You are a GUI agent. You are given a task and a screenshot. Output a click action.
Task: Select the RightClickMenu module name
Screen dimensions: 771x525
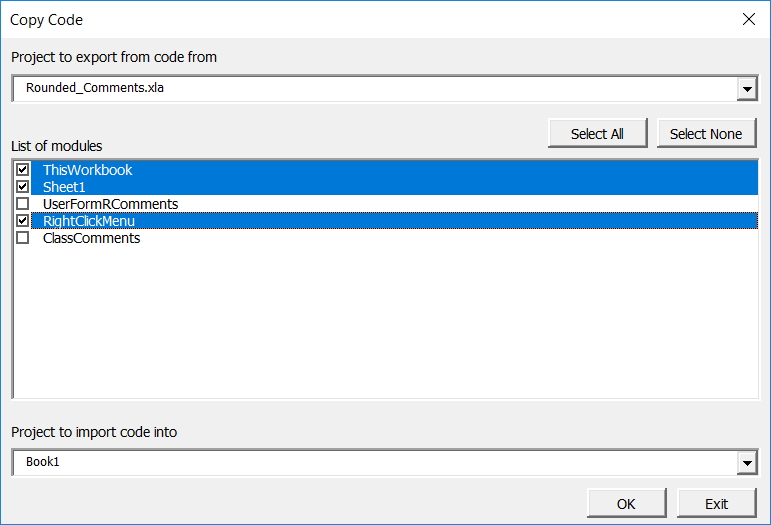89,221
